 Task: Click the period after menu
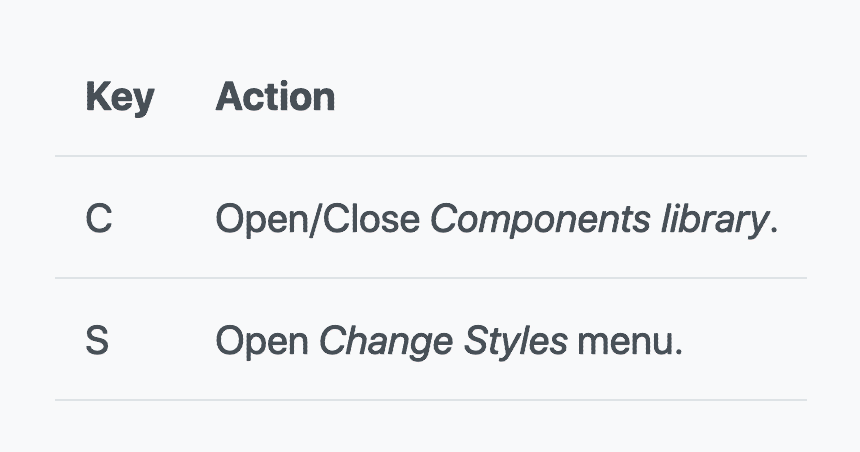coord(679,353)
